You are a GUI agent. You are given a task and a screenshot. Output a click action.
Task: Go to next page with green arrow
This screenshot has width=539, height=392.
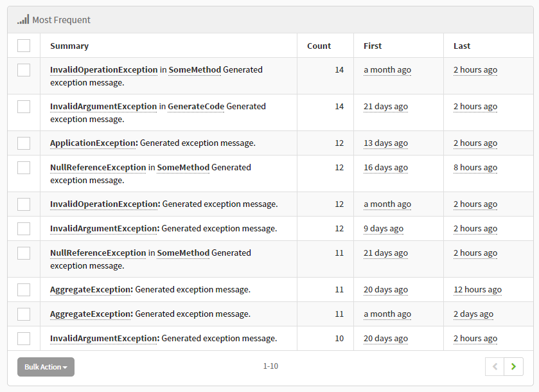click(513, 366)
